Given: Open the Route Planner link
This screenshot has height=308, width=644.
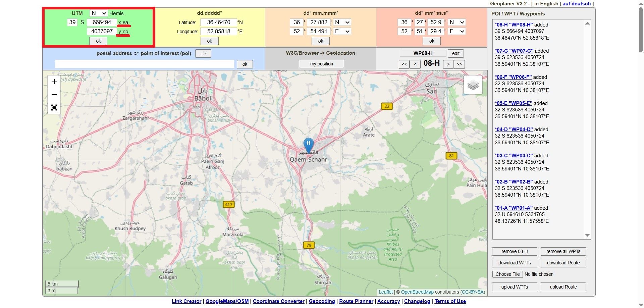Looking at the screenshot, I should coord(356,301).
